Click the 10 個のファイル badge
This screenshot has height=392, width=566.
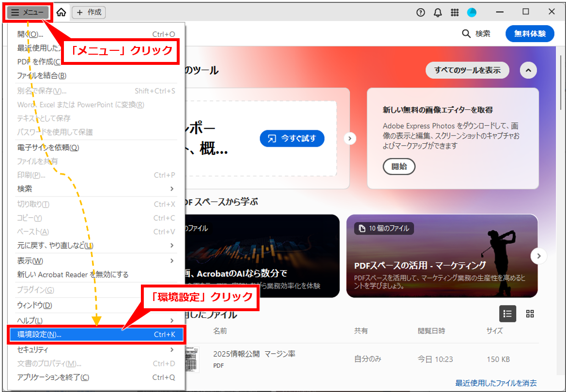tap(384, 228)
